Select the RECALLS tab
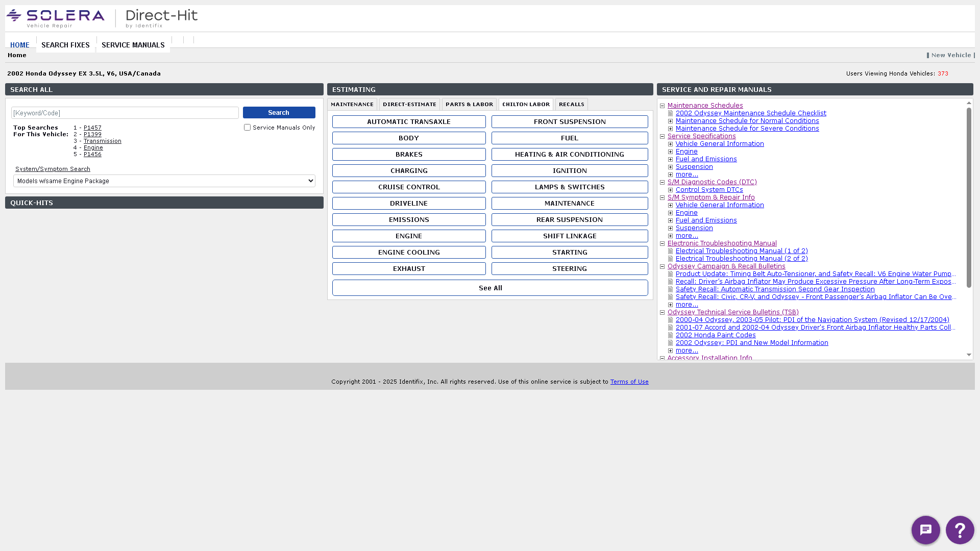The height and width of the screenshot is (551, 980). click(x=571, y=104)
